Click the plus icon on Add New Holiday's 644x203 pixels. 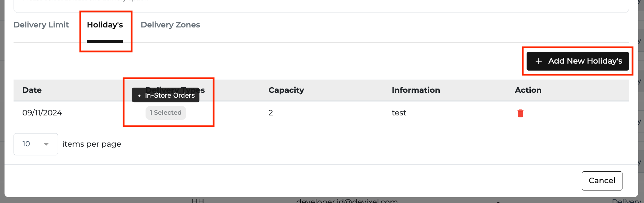[538, 61]
